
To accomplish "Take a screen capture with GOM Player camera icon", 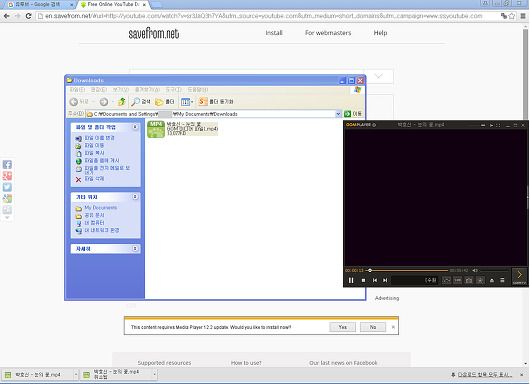I will pos(468,280).
